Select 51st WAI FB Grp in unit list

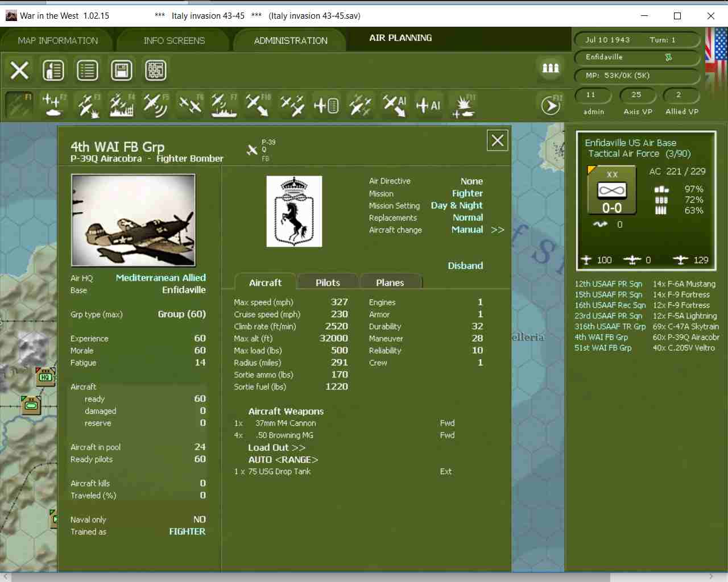click(x=602, y=348)
